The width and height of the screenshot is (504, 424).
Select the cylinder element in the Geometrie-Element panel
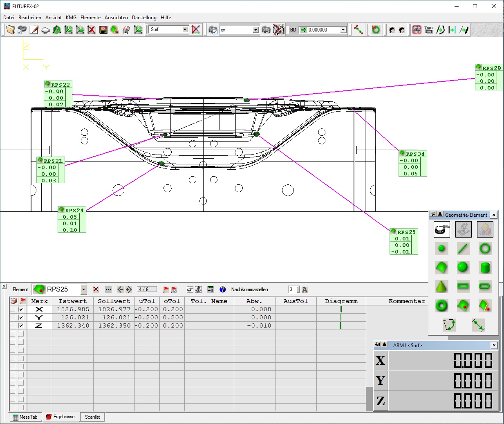(x=485, y=267)
